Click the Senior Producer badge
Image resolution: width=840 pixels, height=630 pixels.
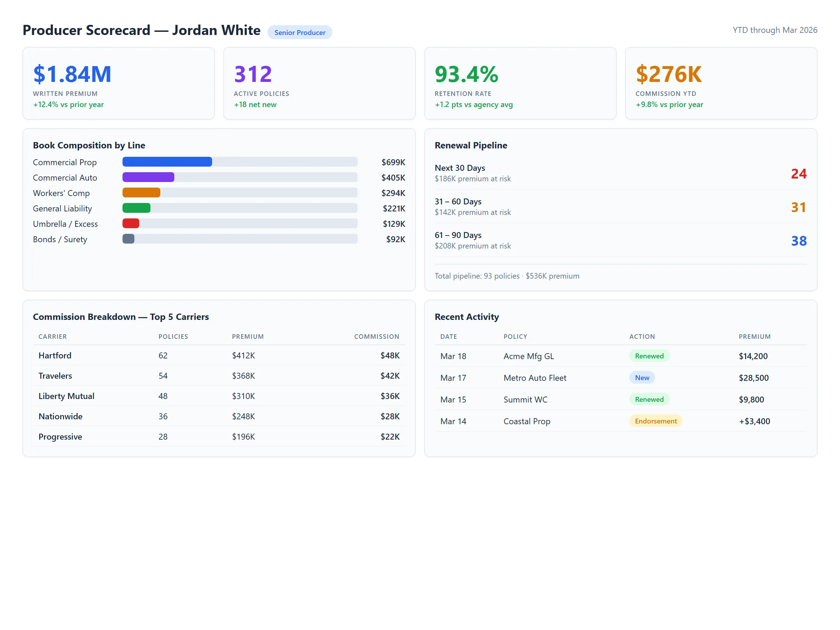point(300,32)
